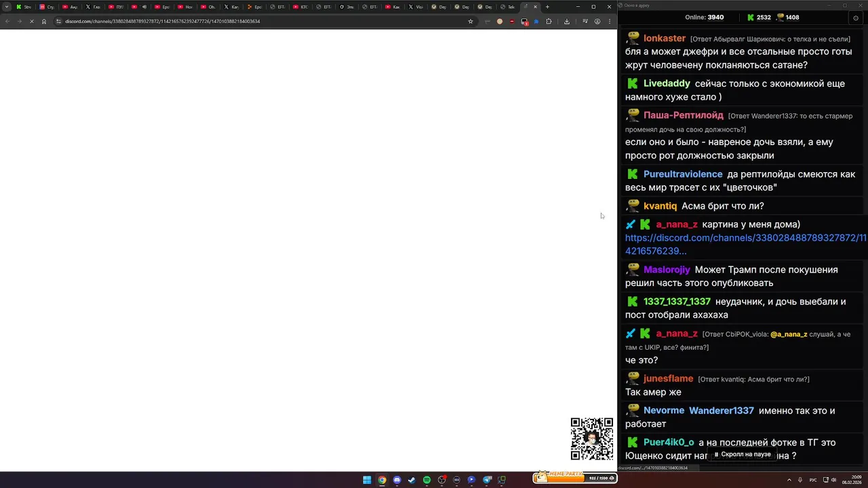Open clock showing 20:09 in taskbar
The image size is (868, 488).
(x=852, y=480)
